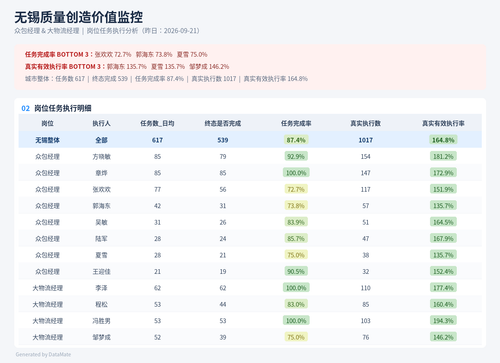The height and width of the screenshot is (363, 500).
Task: Click executor name 冯胜男
Action: [101, 321]
